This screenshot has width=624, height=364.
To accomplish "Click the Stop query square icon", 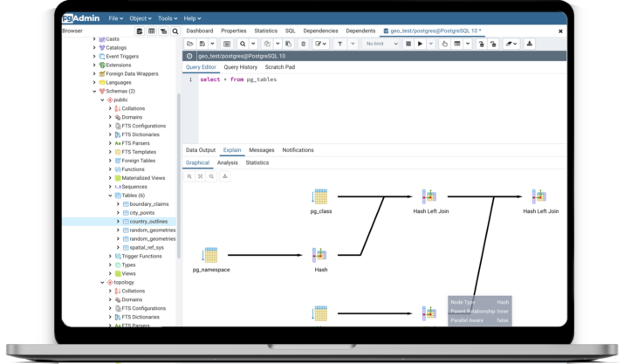I will [x=408, y=44].
